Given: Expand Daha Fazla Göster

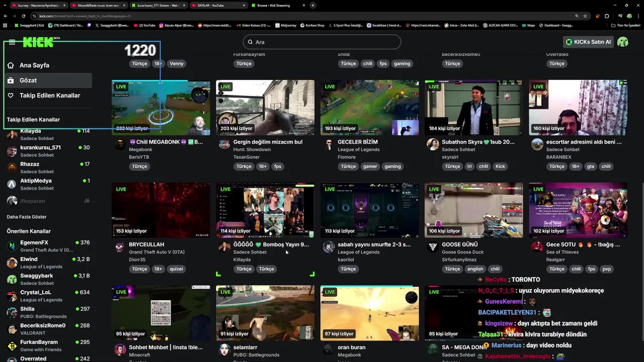Looking at the screenshot, I should click(x=27, y=217).
